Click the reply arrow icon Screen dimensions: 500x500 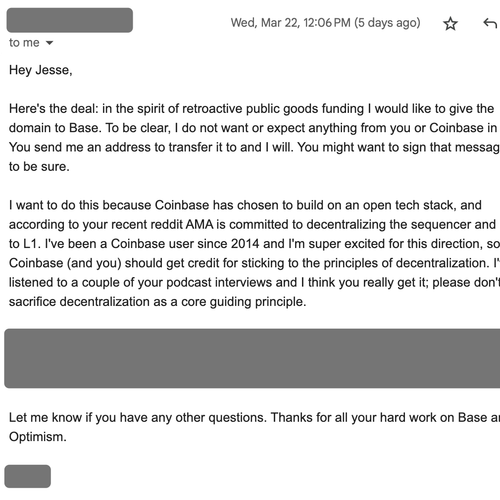(x=490, y=23)
